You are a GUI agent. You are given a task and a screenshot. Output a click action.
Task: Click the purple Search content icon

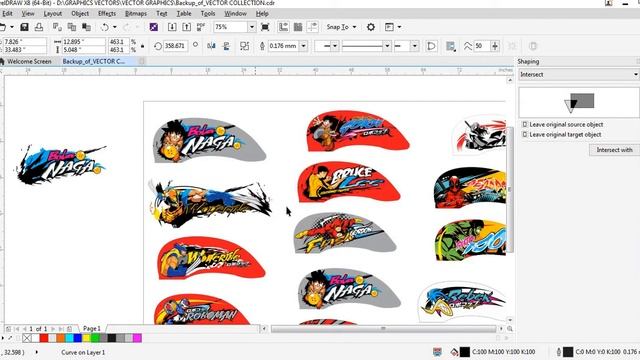(x=153, y=27)
